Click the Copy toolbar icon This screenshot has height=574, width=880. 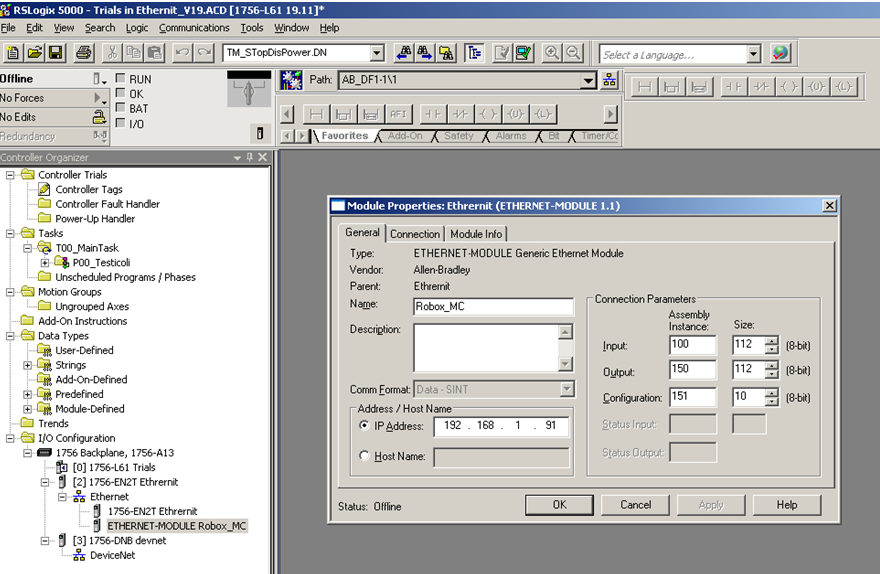coord(133,53)
